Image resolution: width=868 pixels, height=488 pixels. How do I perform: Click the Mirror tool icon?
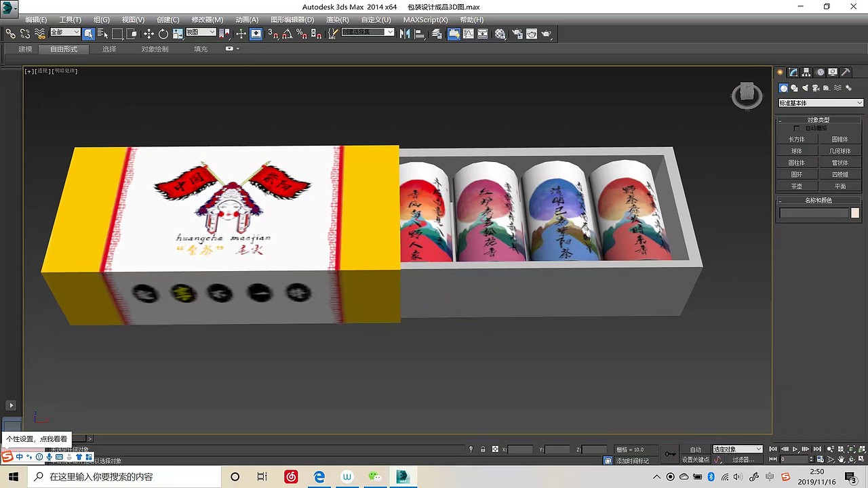406,33
